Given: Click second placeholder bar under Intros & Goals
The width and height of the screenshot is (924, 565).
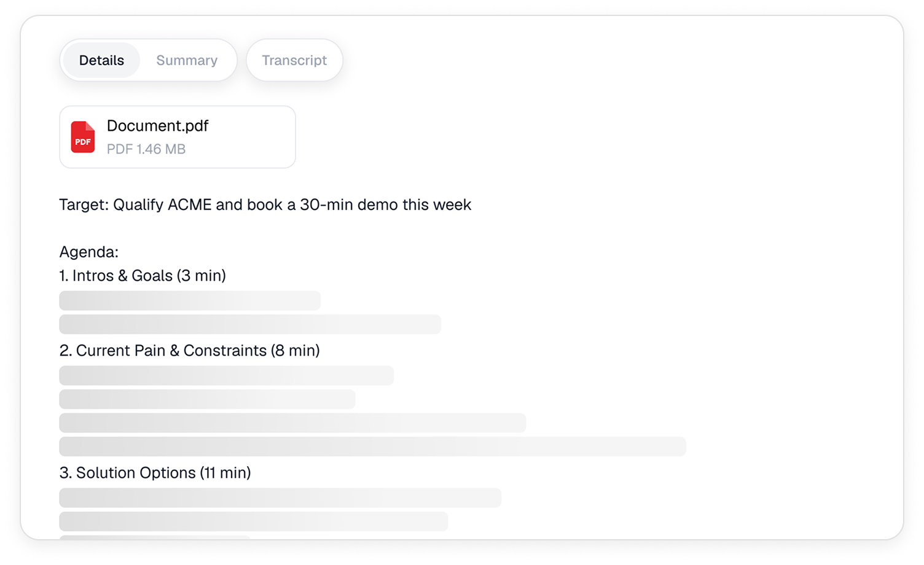Looking at the screenshot, I should pos(249,324).
